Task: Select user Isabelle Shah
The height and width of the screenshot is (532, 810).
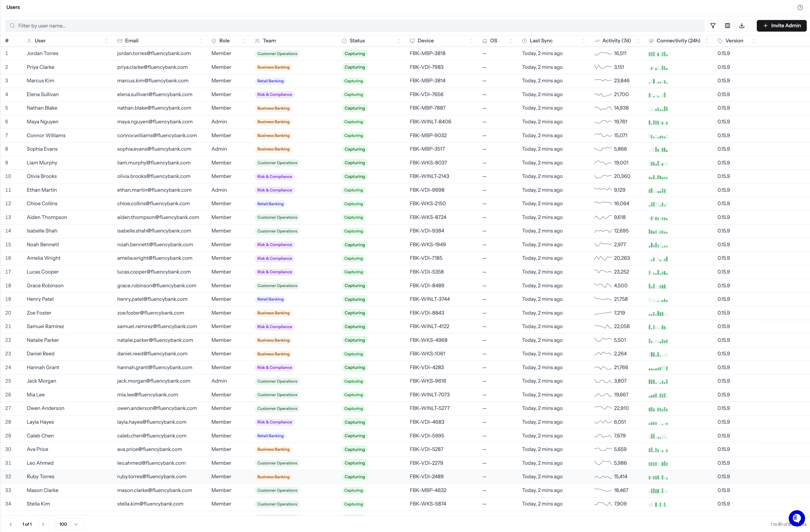Action: point(42,231)
